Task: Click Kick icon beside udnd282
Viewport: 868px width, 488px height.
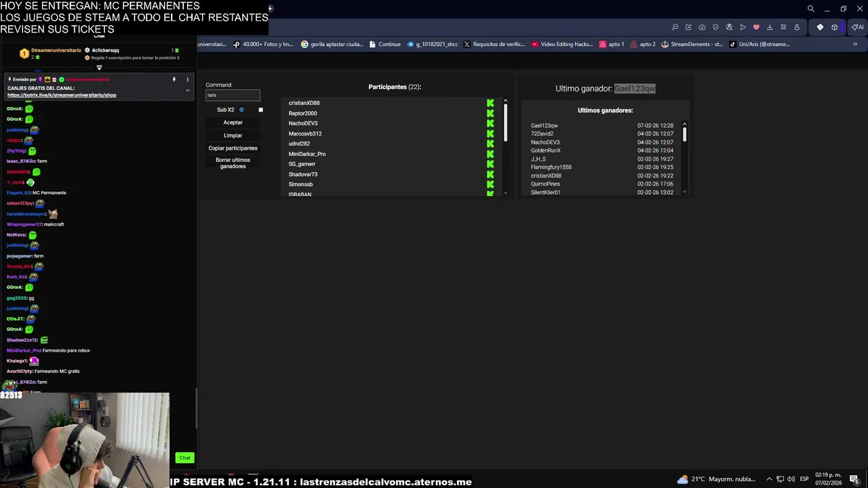Action: tap(490, 144)
